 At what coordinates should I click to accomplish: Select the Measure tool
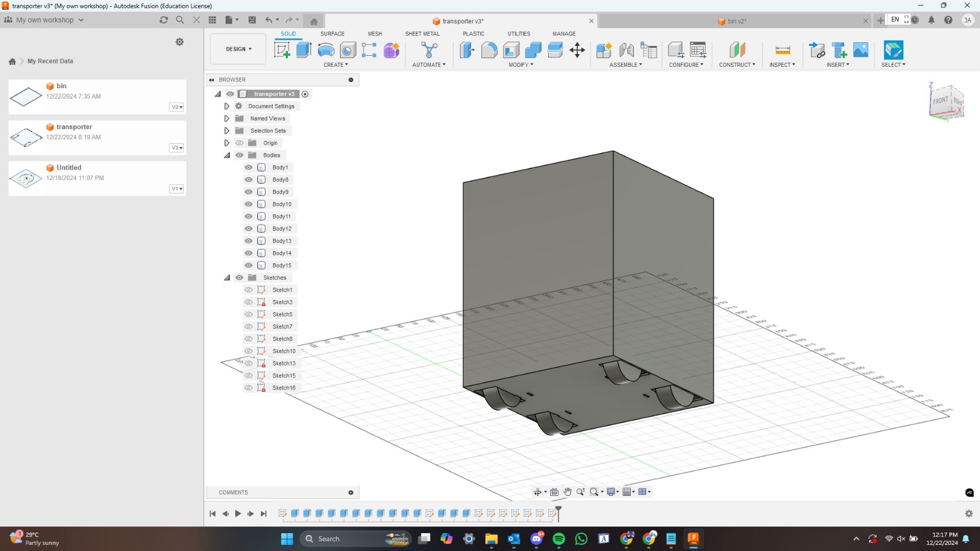[783, 50]
